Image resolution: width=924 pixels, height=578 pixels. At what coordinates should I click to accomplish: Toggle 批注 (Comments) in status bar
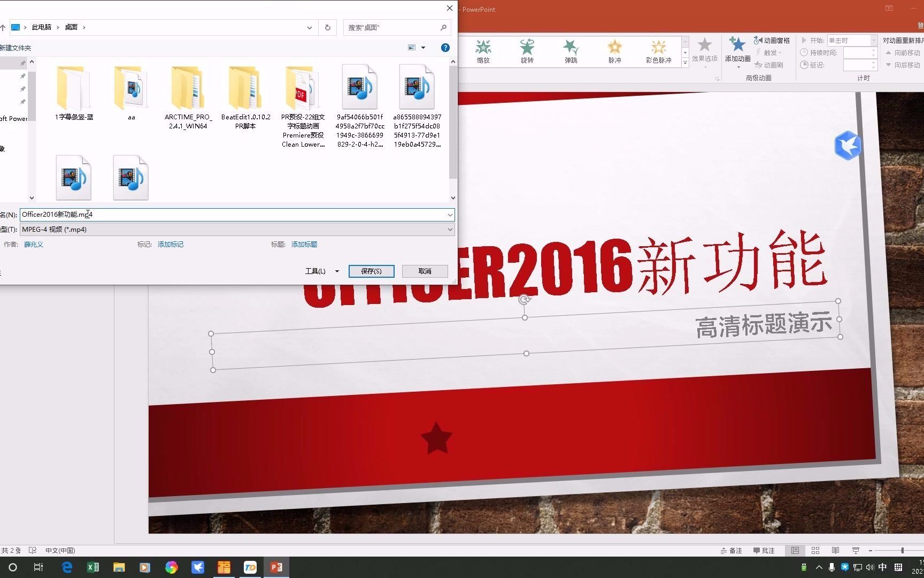764,551
